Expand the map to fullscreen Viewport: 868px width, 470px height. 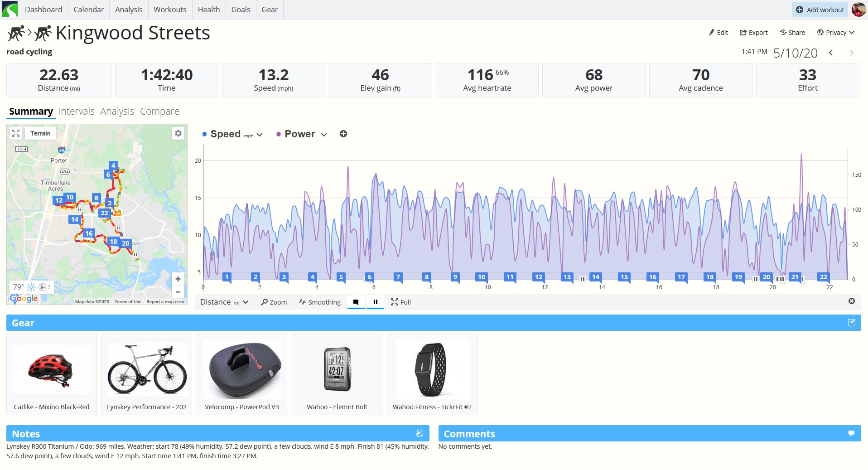tap(16, 133)
